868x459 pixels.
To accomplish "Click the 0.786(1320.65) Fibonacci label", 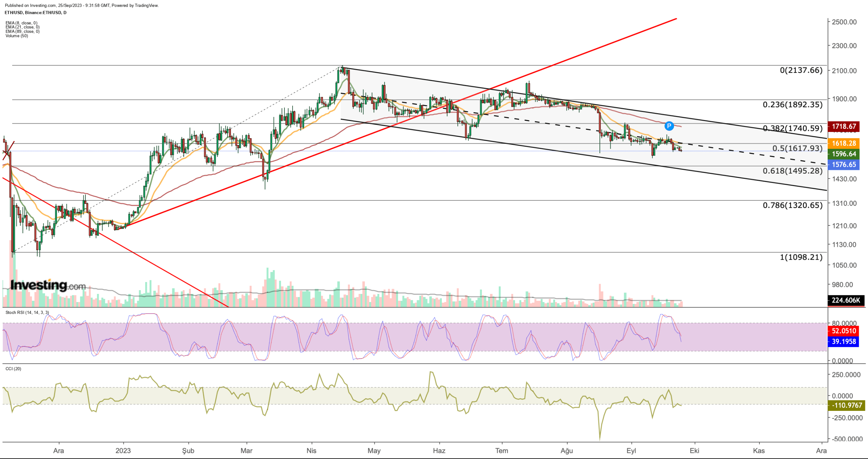I will (792, 205).
